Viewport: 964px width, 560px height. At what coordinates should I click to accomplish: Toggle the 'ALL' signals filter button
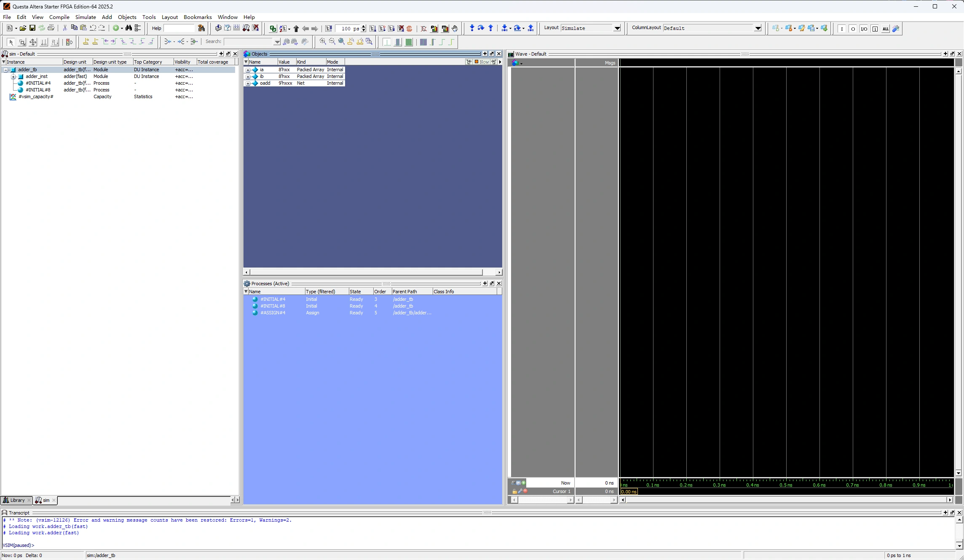click(x=885, y=29)
